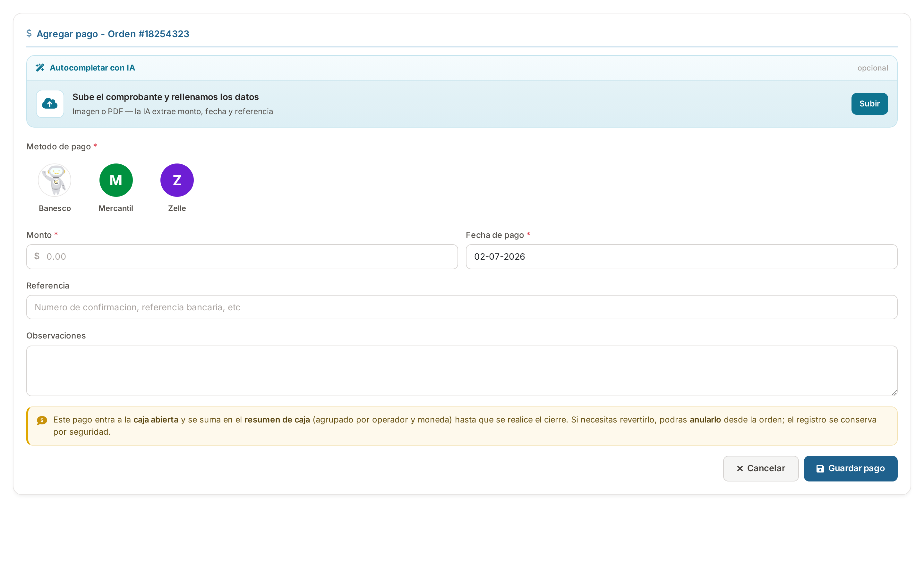The image size is (924, 577).
Task: Click the magic wand Autocompletar icon
Action: [40, 68]
